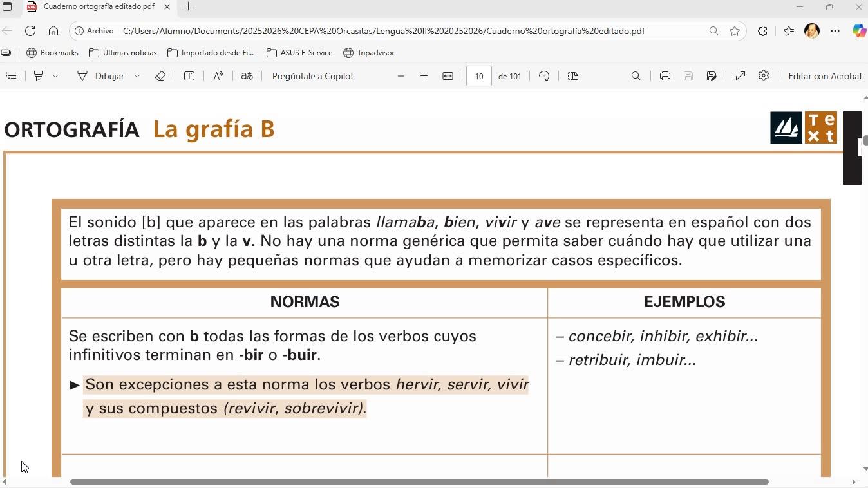Enter PDF full screen mode
Viewport: 868px width, 488px height.
(741, 76)
